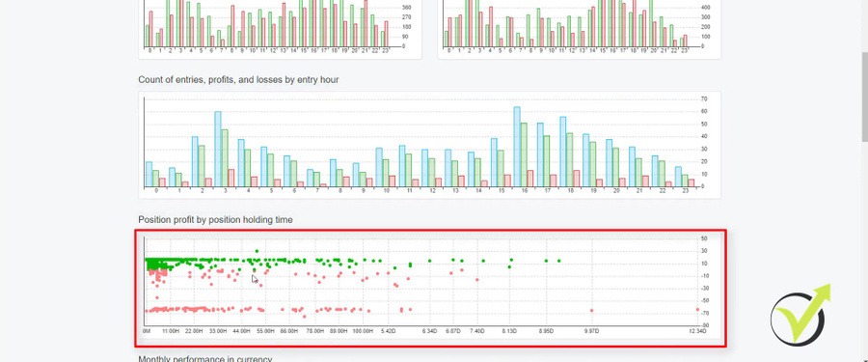Click the "50" value on holding-time profit axis
868x362 pixels.
(704, 238)
